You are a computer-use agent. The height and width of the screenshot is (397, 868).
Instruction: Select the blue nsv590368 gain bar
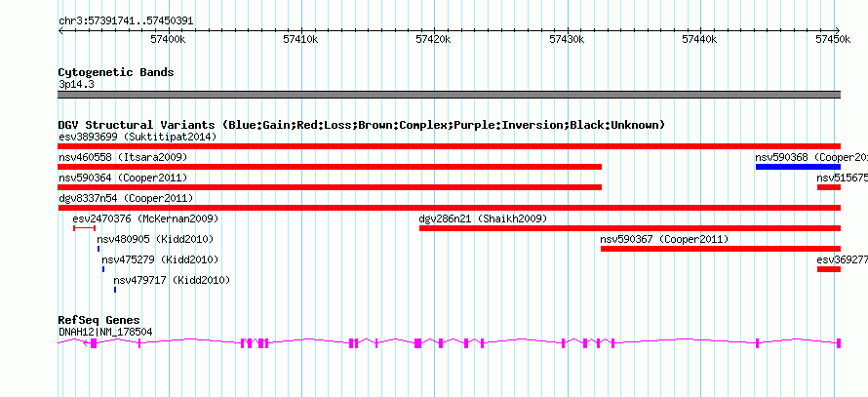click(798, 167)
